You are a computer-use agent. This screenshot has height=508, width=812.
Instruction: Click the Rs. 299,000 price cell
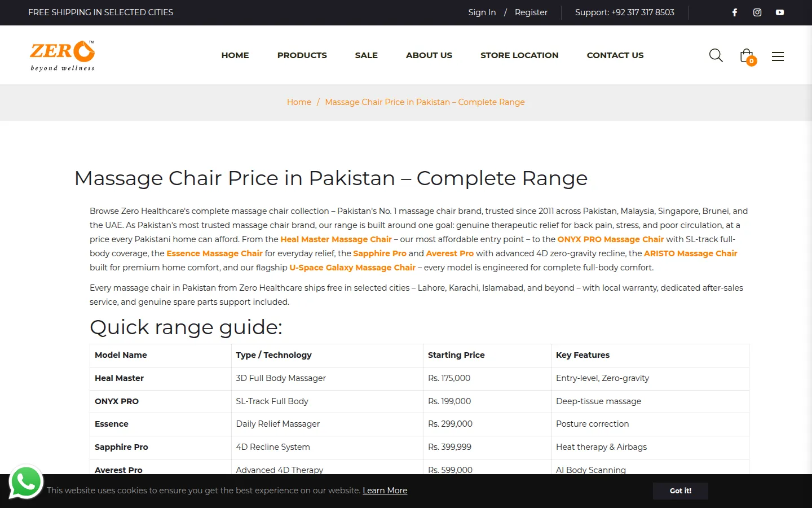[487, 424]
